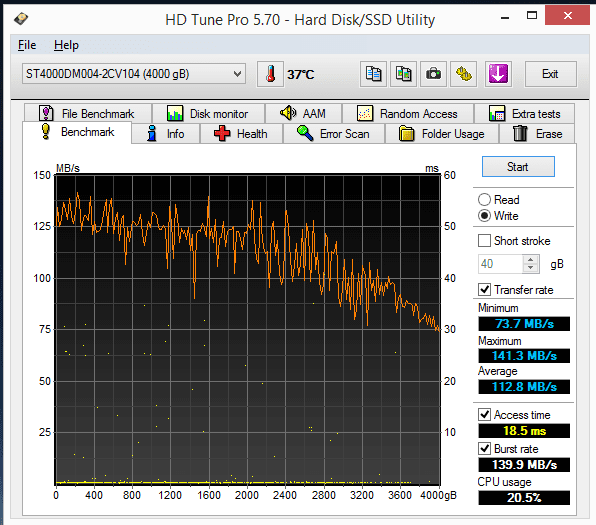Increase short stroke value with up arrow
Viewport: 596px width, 525px height.
pos(530,259)
